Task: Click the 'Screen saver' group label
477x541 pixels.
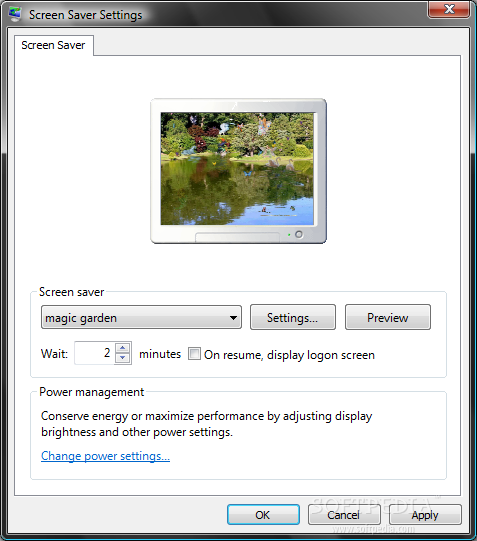Action: click(x=71, y=292)
